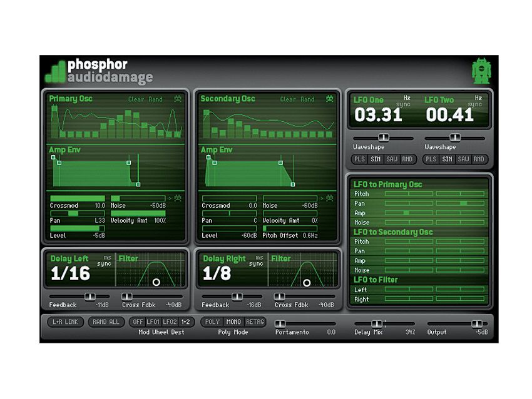Click invader icon beside Secondary Osc Noise slider

click(329, 198)
